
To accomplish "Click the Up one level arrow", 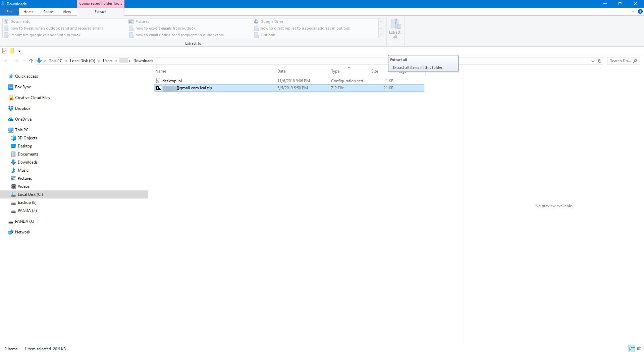I will pos(31,61).
